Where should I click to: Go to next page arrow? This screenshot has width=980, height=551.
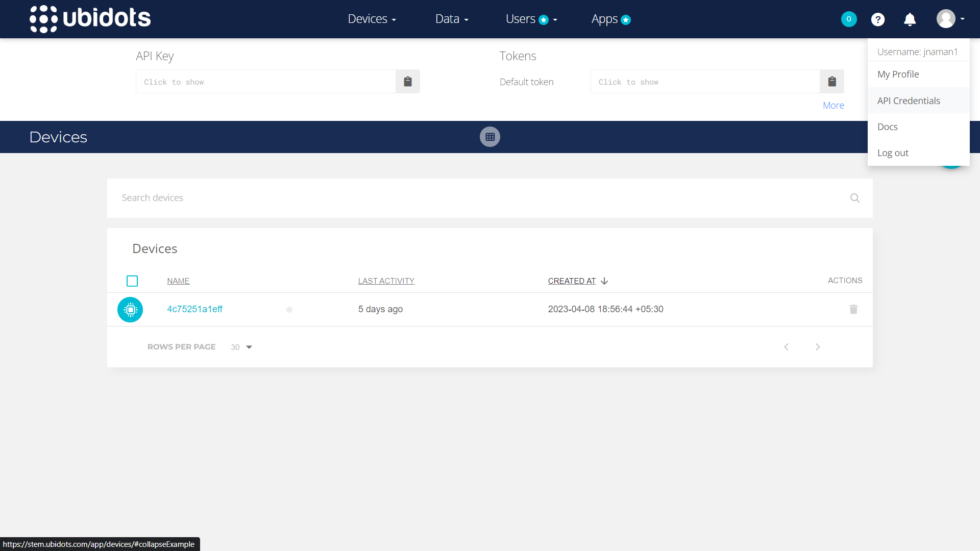[x=817, y=347]
